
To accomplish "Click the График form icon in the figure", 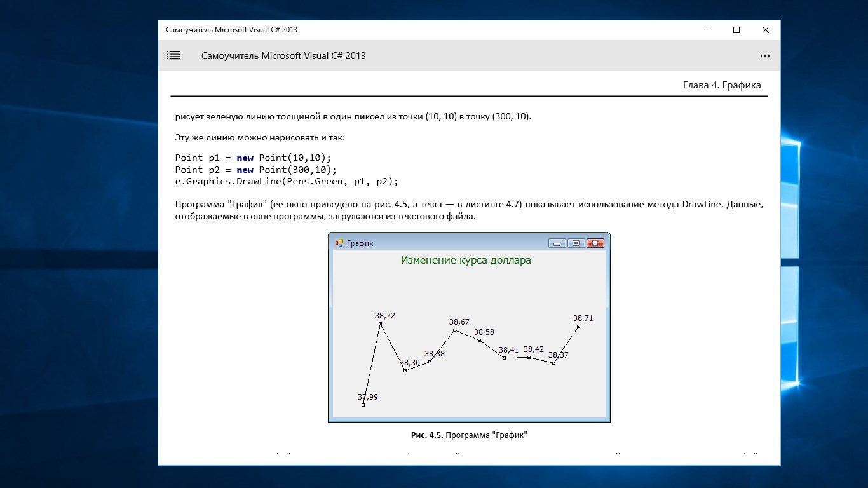I will point(339,243).
